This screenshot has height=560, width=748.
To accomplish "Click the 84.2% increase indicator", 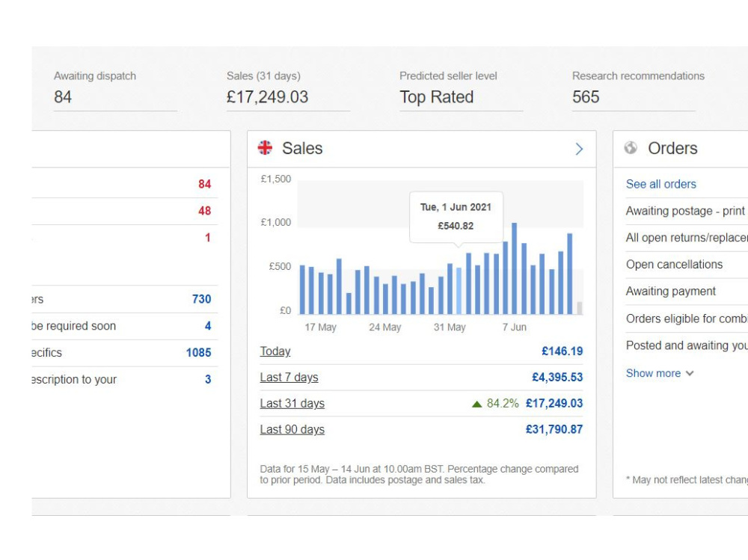I will pyautogui.click(x=495, y=404).
